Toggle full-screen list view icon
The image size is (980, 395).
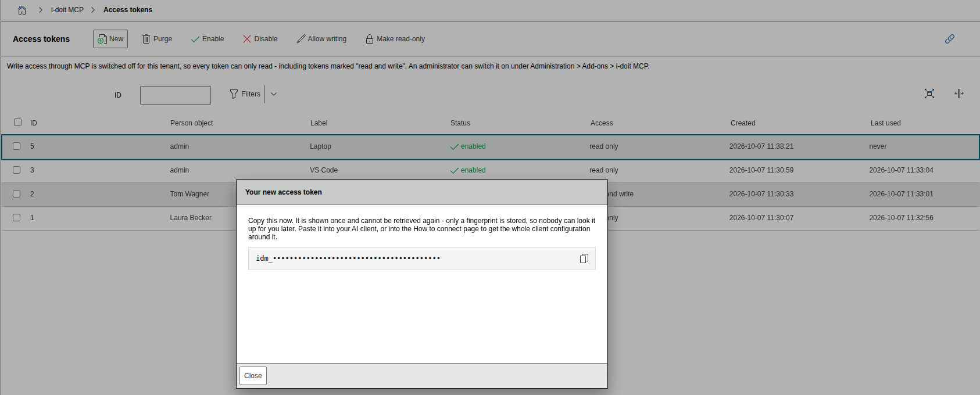click(x=929, y=94)
